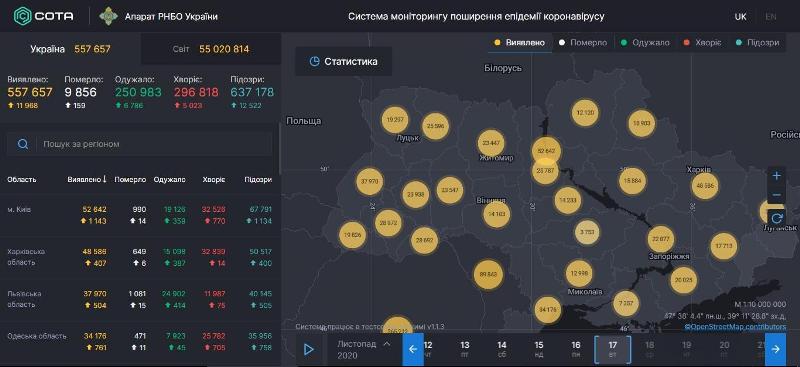This screenshot has width=800, height=367.
Task: Go to next dates with right arrow
Action: (776, 349)
